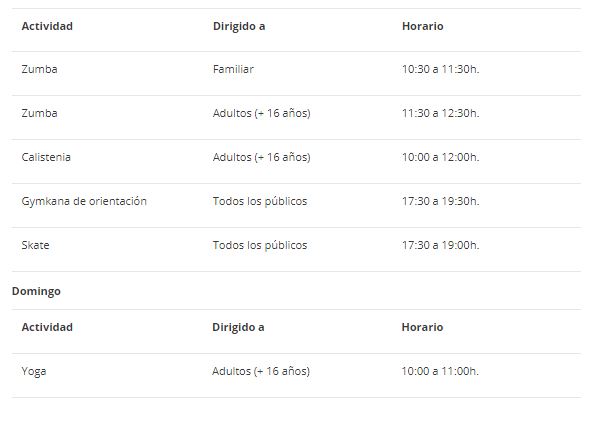Click the first Horario column header
The width and height of the screenshot is (593, 421).
(x=422, y=26)
